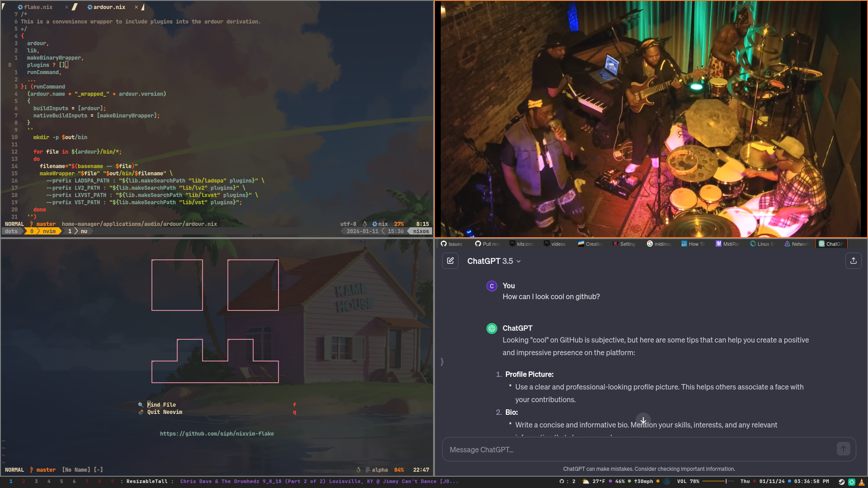Close the ardour.nix buffer tab
Viewport: 868px width, 488px height.
(136, 7)
